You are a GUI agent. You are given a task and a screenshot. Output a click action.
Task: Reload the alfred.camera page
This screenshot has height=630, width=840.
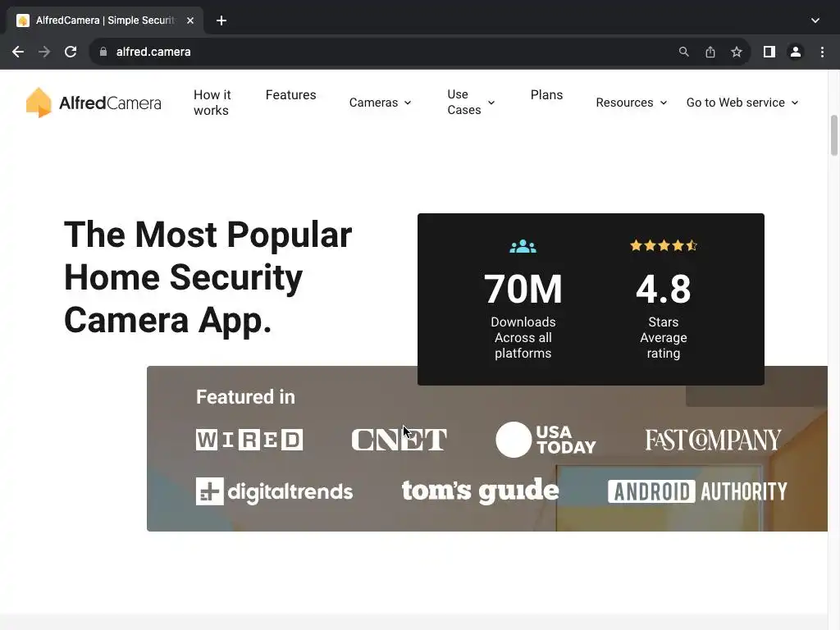71,52
